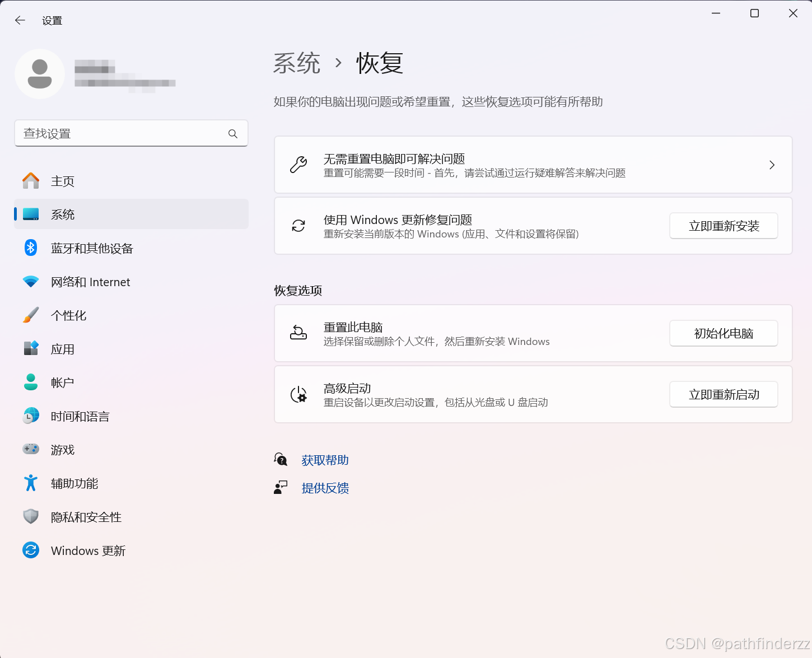Click 系统 in the breadcrumb

297,63
